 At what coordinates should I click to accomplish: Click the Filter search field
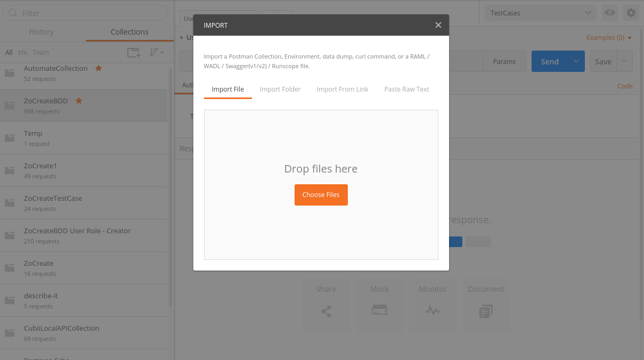click(85, 13)
